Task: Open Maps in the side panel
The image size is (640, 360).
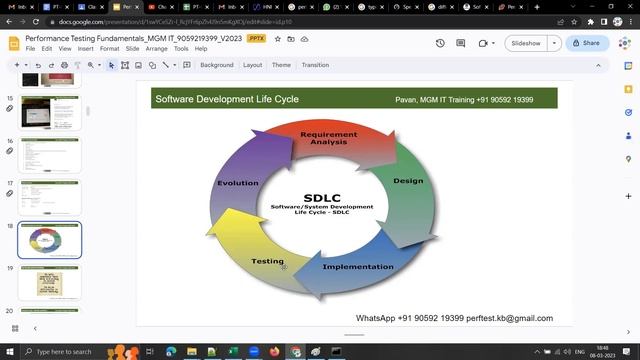Action: coord(629,159)
